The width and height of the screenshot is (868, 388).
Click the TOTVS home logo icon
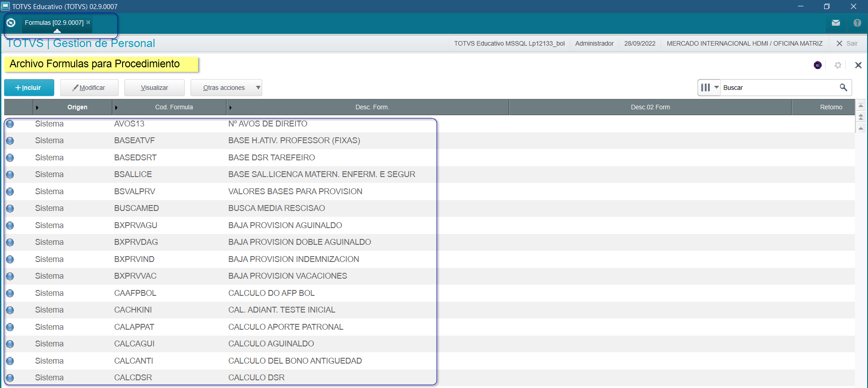point(11,23)
